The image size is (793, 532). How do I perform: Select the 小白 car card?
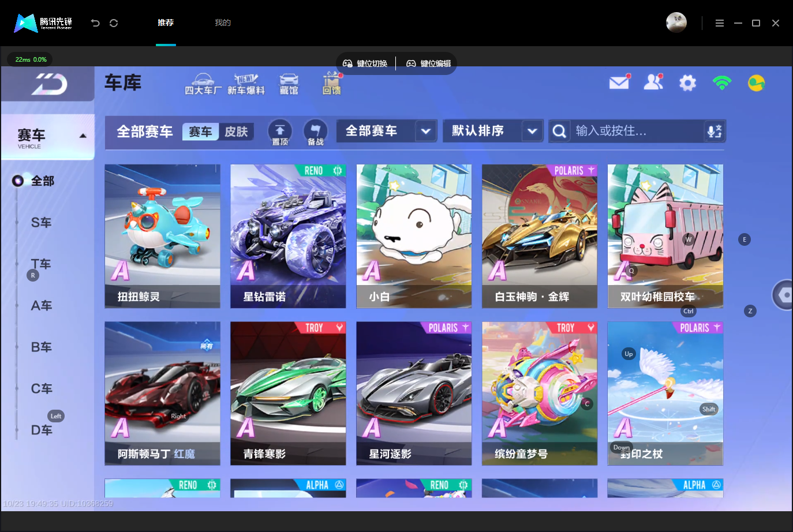(414, 237)
